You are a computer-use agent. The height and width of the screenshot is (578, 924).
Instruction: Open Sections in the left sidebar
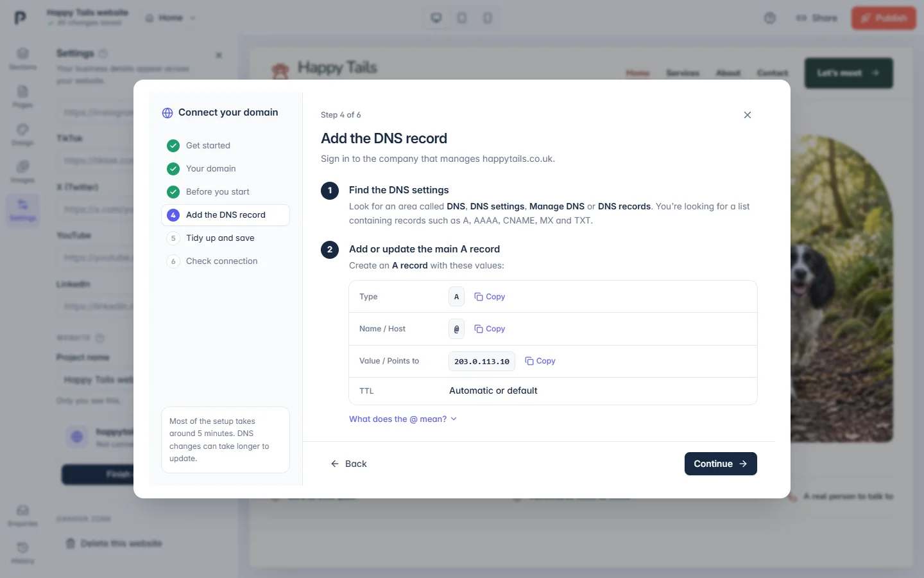click(22, 58)
